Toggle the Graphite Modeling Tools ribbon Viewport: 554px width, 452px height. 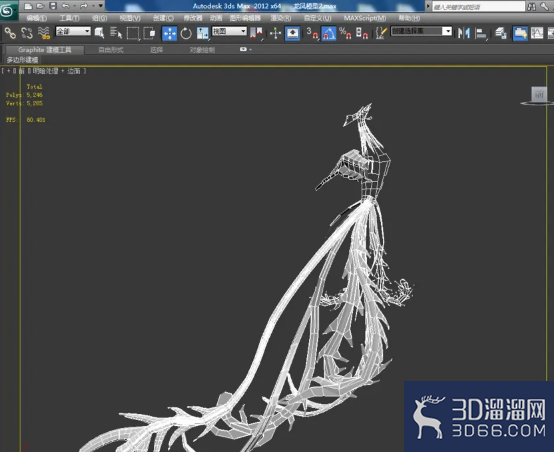point(520,34)
